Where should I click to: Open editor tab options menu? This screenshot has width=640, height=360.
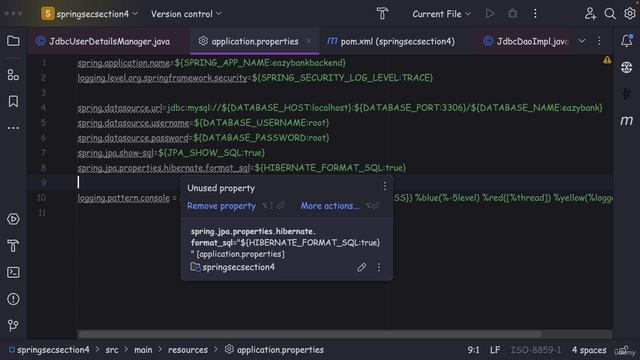tap(599, 41)
